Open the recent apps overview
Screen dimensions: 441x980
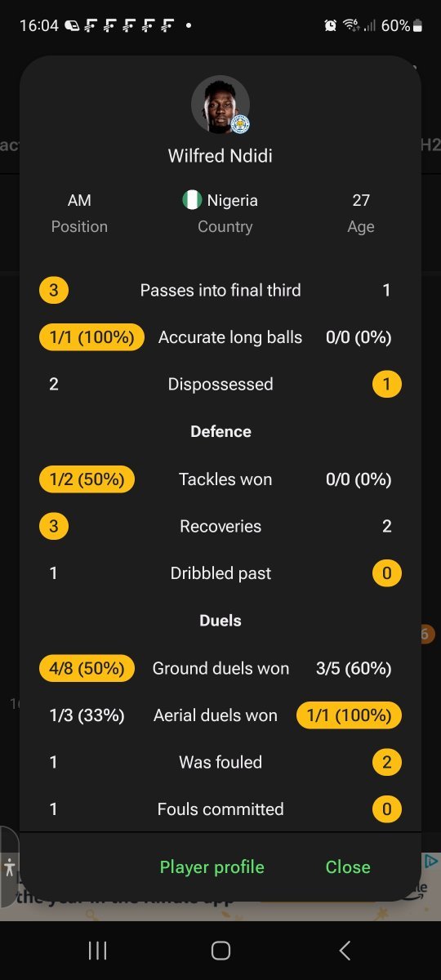click(x=97, y=950)
